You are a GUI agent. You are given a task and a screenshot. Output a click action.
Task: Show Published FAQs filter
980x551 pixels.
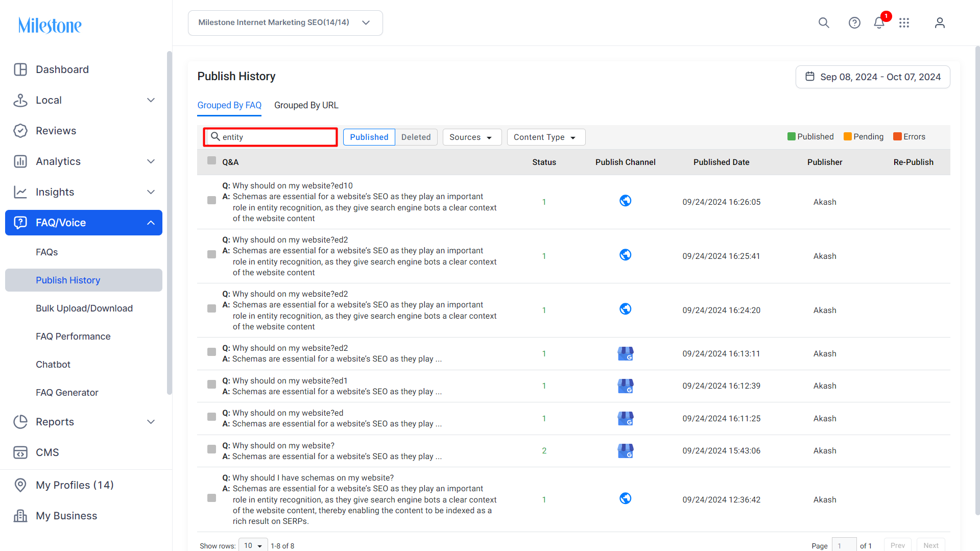point(369,137)
